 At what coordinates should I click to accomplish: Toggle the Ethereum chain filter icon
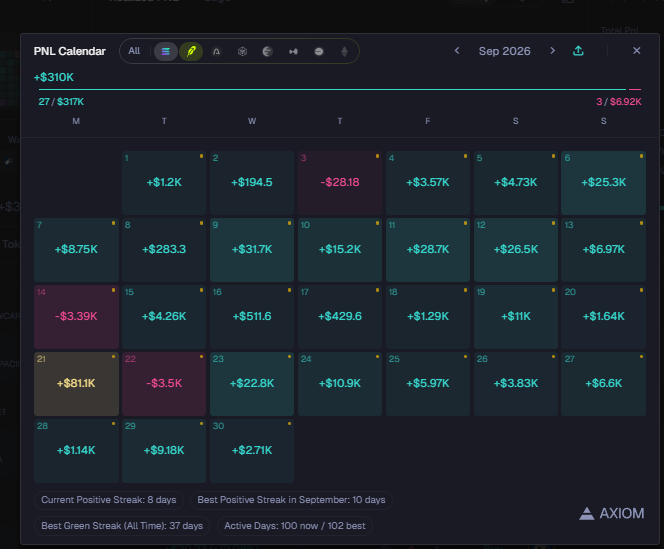(344, 52)
